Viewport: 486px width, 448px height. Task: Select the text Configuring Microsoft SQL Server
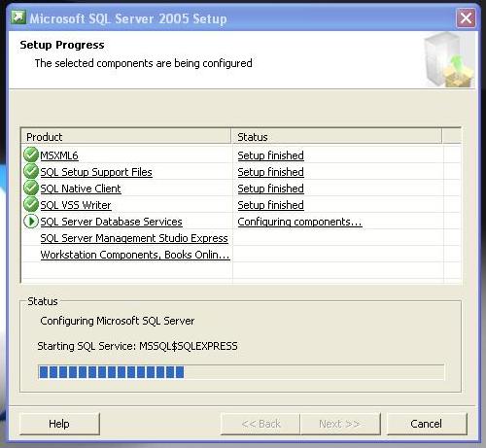pos(118,321)
